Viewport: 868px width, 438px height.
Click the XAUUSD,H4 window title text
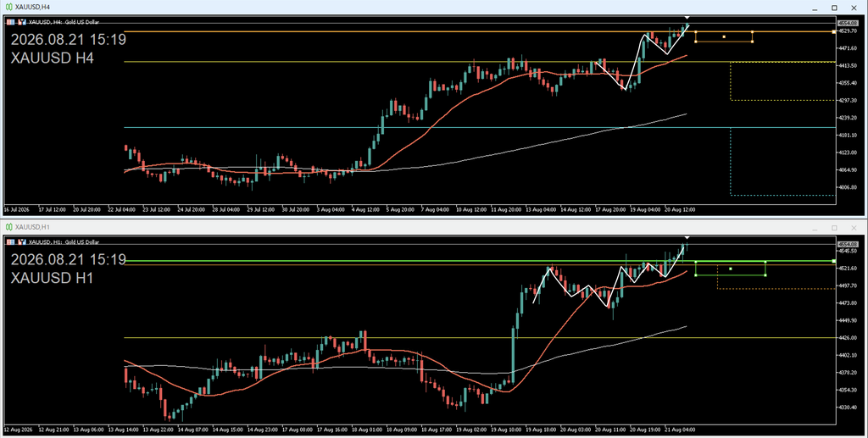pos(32,7)
